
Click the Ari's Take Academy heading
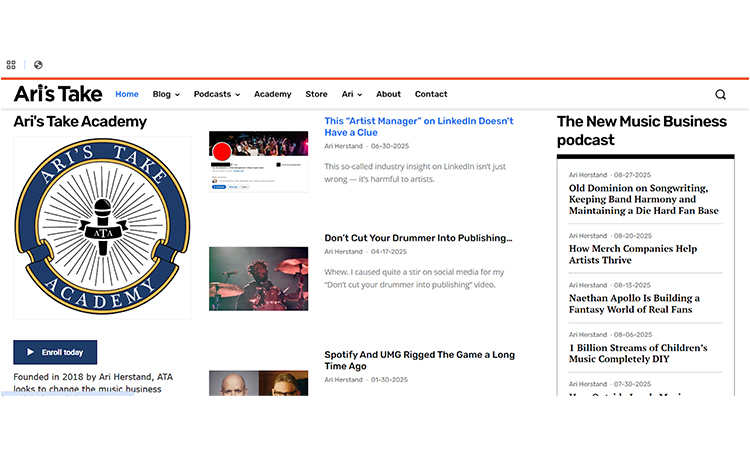coord(80,121)
